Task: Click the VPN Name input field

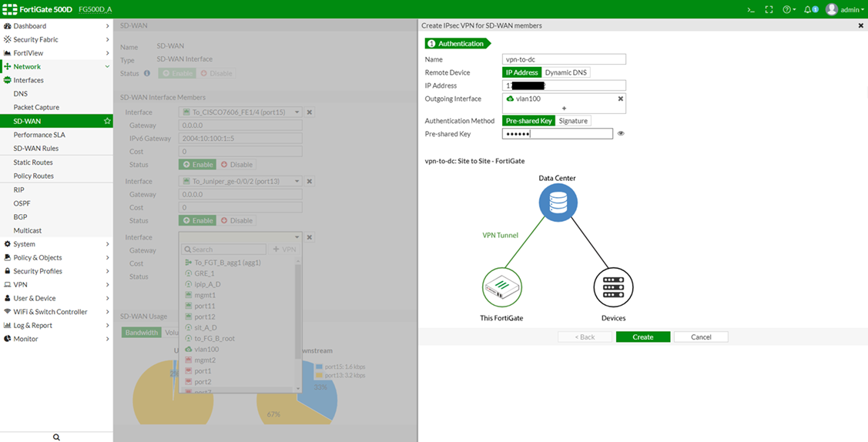Action: click(x=564, y=59)
